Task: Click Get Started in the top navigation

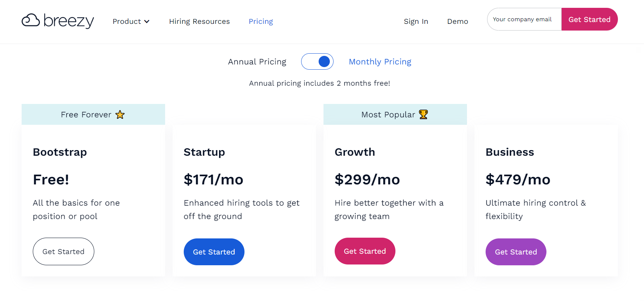Action: coord(590,19)
